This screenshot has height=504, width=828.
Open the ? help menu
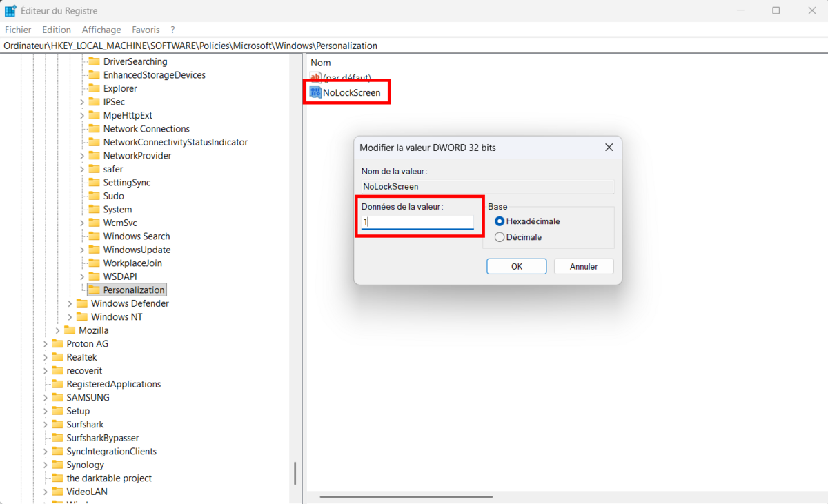[172, 30]
